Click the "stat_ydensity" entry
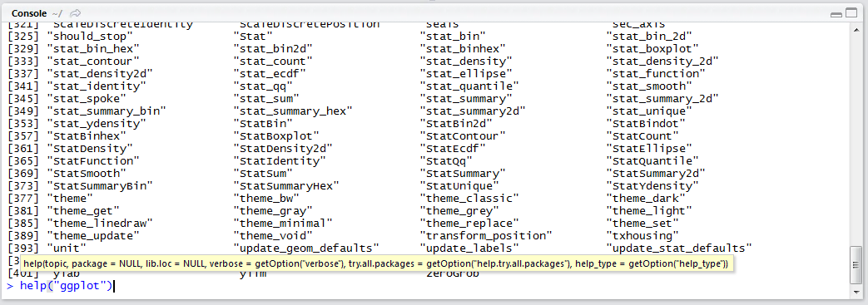868x305 pixels. pyautogui.click(x=97, y=123)
